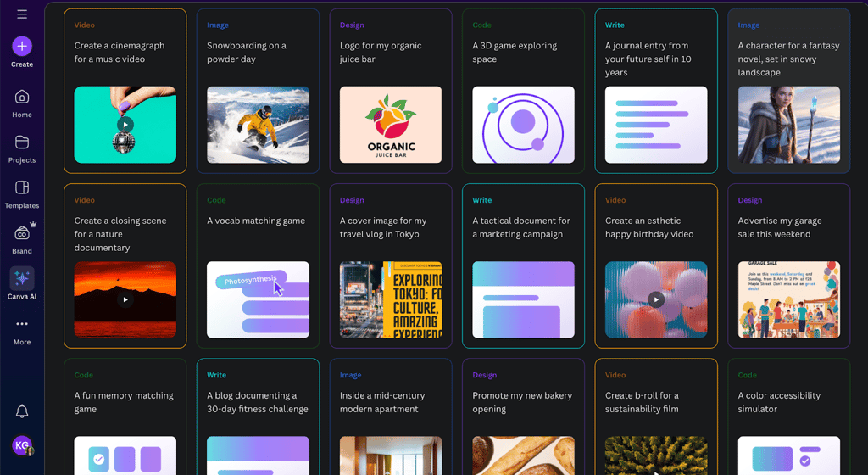Play the cinemagraph music video preview
This screenshot has width=868, height=475.
pyautogui.click(x=125, y=125)
